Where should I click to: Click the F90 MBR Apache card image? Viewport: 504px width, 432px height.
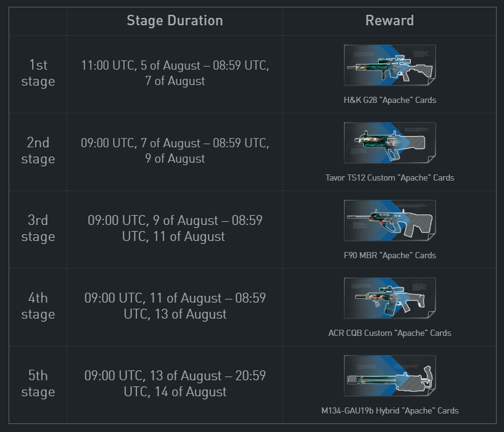coord(390,221)
